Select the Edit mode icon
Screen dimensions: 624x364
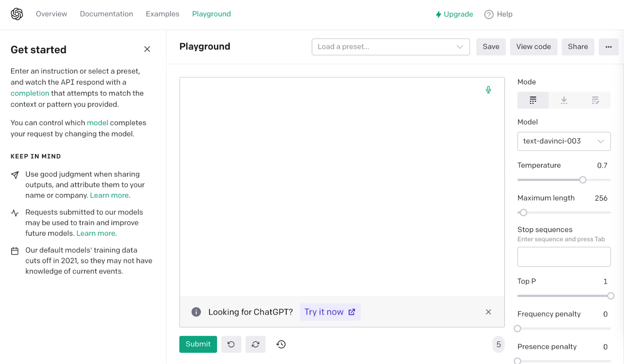595,100
